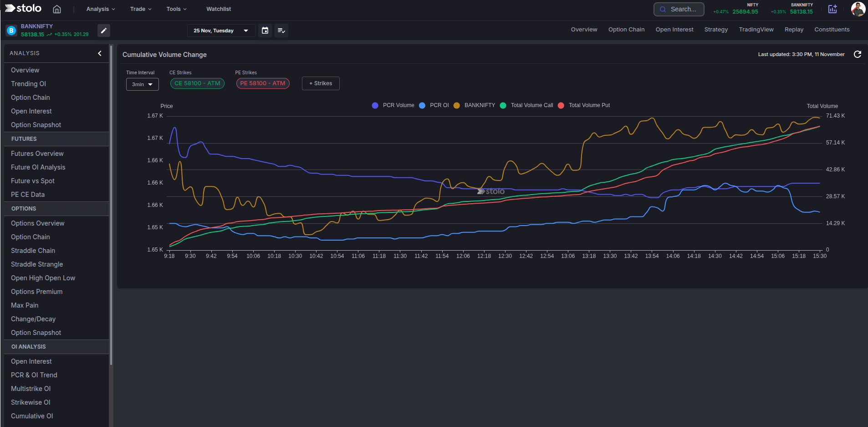Open the 25 Nov, Tuesday date dropdown
The width and height of the screenshot is (868, 427).
(220, 31)
